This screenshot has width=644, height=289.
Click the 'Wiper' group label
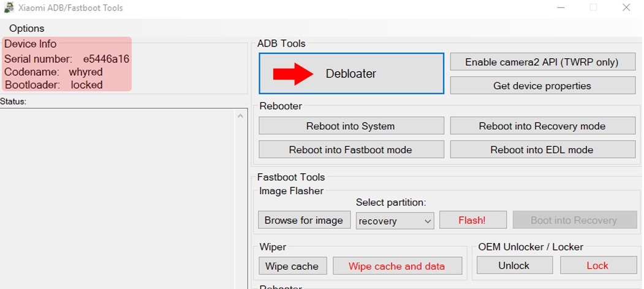[x=273, y=247]
